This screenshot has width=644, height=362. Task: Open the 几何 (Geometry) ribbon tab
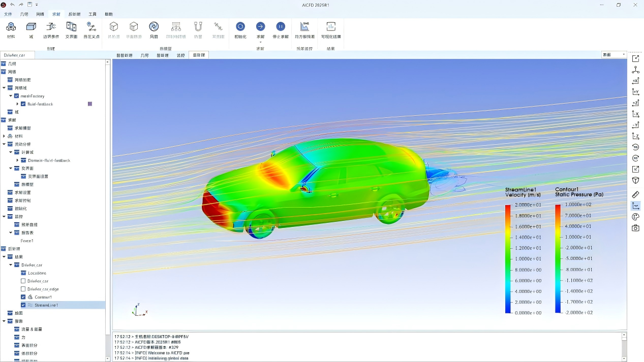pyautogui.click(x=24, y=14)
